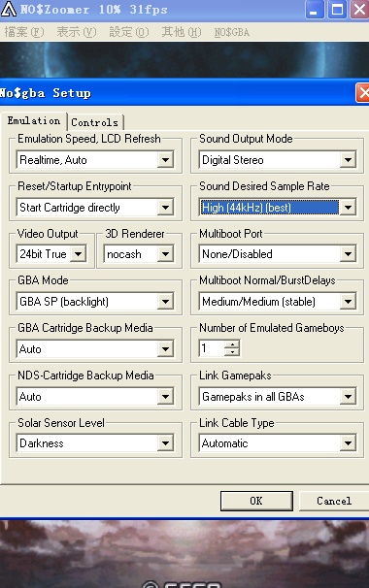Click the 'Gamepaks in all GBAs' value

(x=253, y=397)
